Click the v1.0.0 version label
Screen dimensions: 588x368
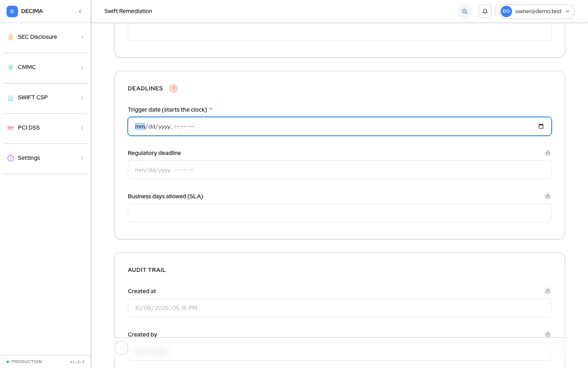point(77,362)
